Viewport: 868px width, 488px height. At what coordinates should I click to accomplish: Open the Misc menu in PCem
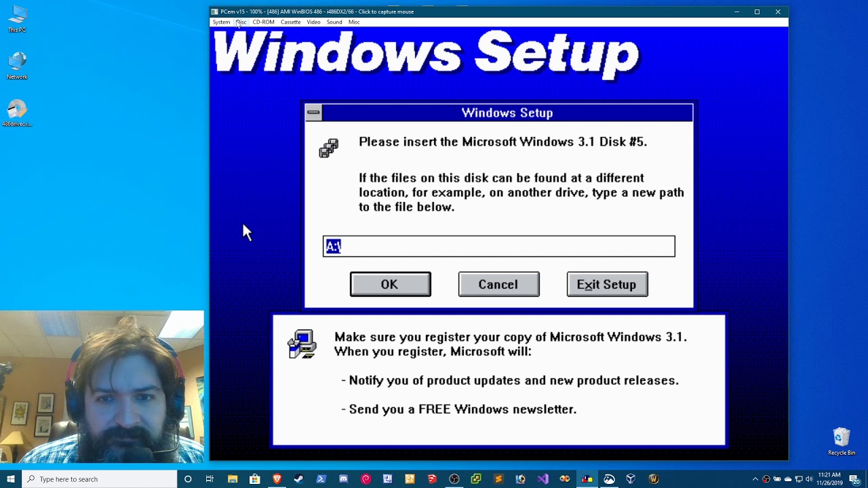point(354,22)
